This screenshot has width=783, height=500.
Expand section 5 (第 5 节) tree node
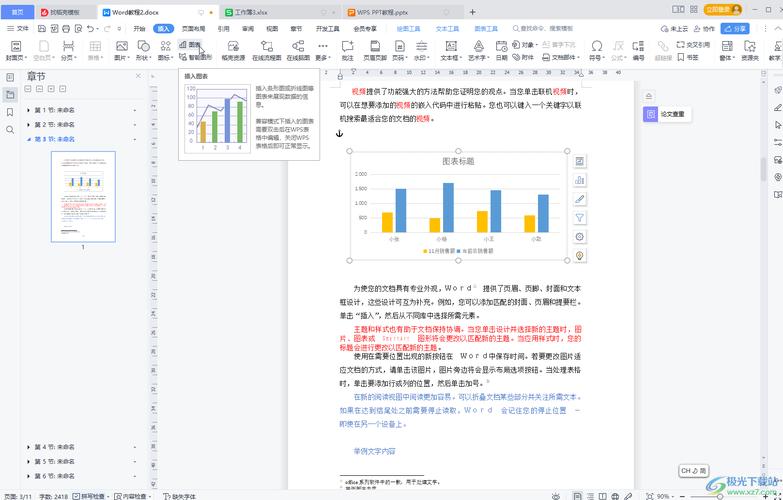(28, 462)
